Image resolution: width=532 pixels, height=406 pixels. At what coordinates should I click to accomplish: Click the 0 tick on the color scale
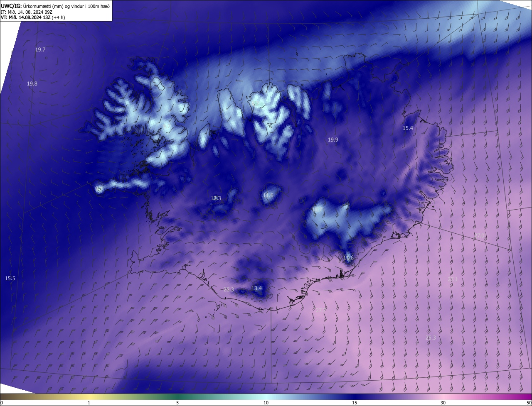[x=2, y=403]
